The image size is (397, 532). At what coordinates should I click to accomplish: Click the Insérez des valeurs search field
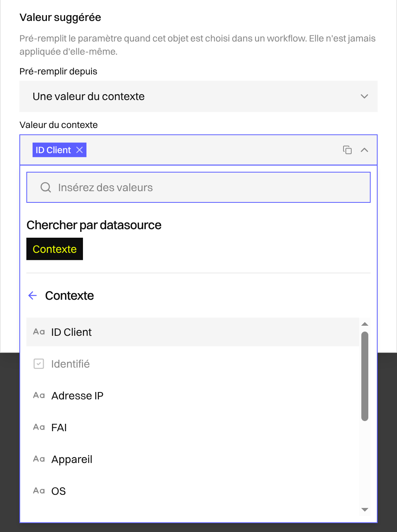point(198,188)
